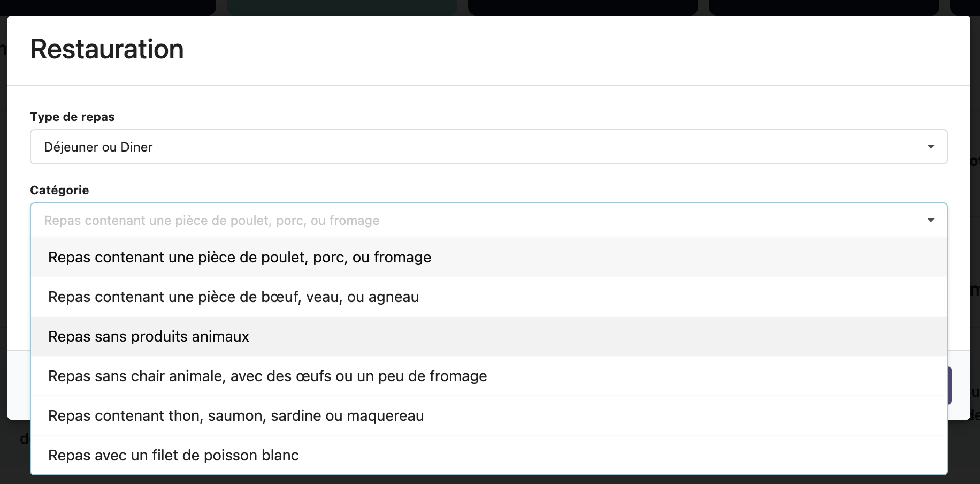Click the white header area right of 'Restauration'
The width and height of the screenshot is (980, 484).
tap(535, 49)
